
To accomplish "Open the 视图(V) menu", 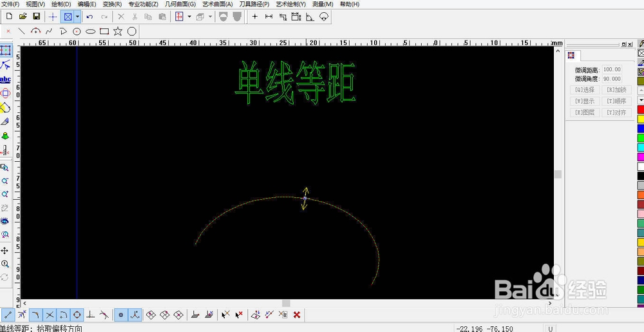I will (35, 4).
